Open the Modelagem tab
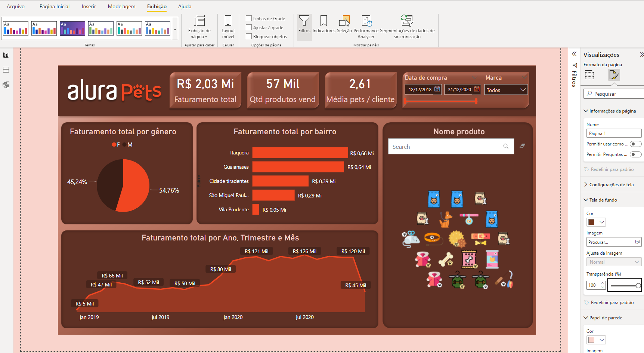This screenshot has height=353, width=644. click(121, 6)
